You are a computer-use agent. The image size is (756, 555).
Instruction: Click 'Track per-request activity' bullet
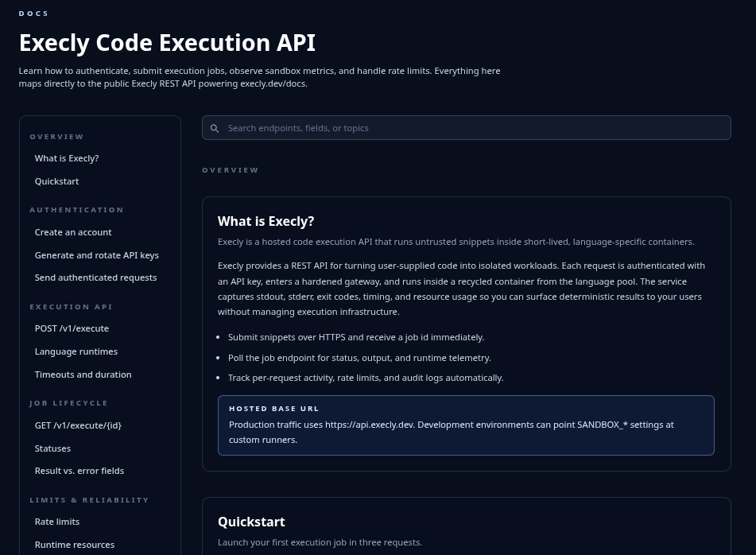tap(366, 378)
